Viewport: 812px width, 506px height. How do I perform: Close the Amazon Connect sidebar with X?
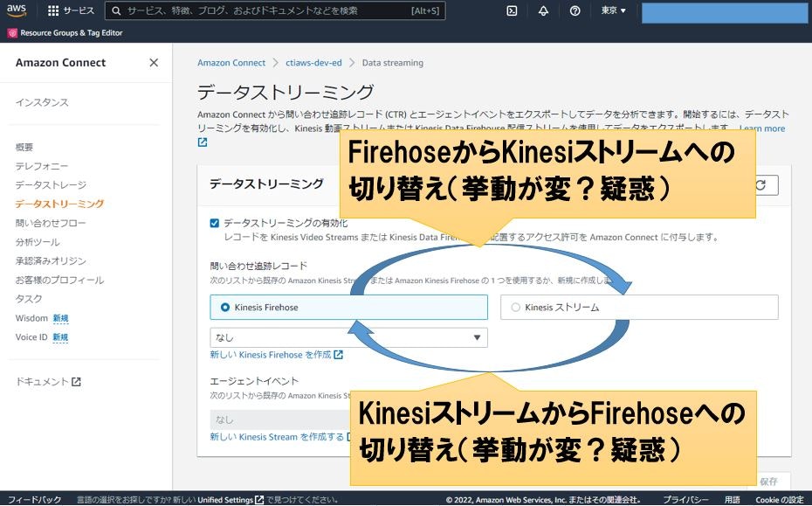(x=153, y=62)
